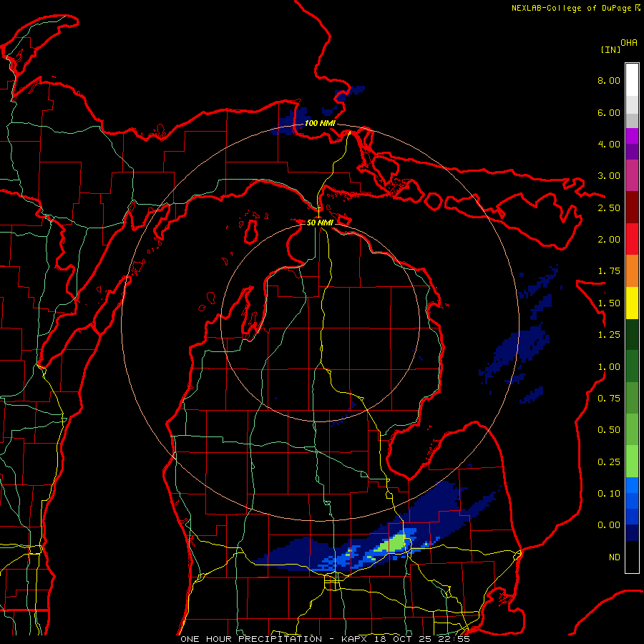
Task: Click the light green heaviest precipitation cell
Action: tap(395, 543)
